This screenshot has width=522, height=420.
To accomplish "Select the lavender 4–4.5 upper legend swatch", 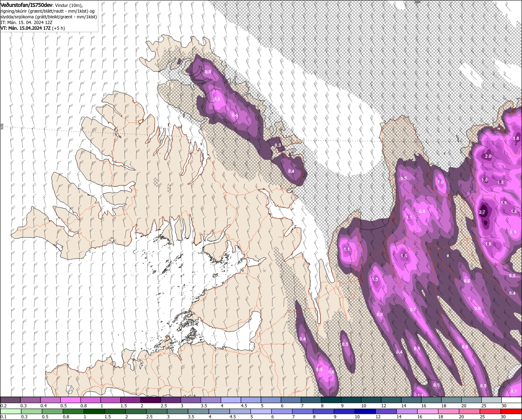I will [x=231, y=400].
